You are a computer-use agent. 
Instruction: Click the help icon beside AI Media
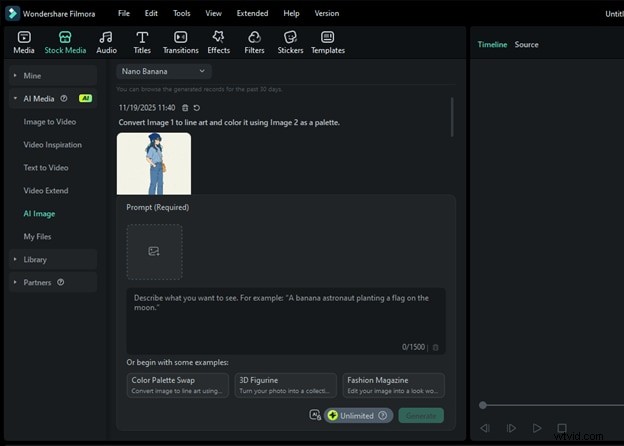coord(64,98)
